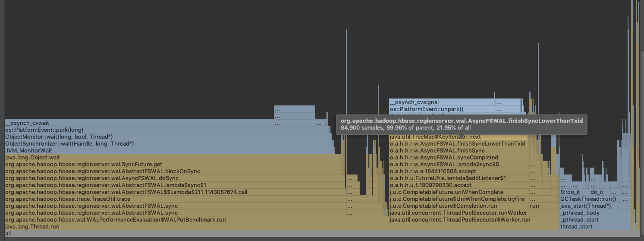Select ThreadPoolExecutor.runWorker frame

474,213
